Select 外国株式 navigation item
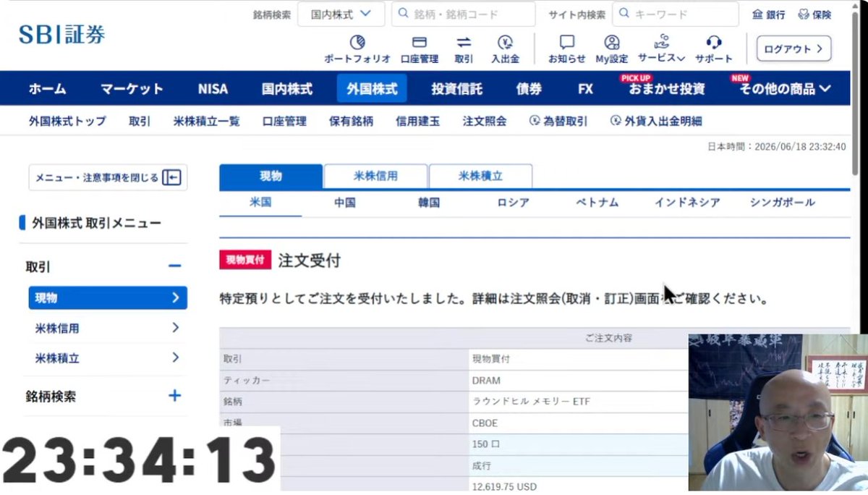This screenshot has height=495, width=868. point(372,89)
